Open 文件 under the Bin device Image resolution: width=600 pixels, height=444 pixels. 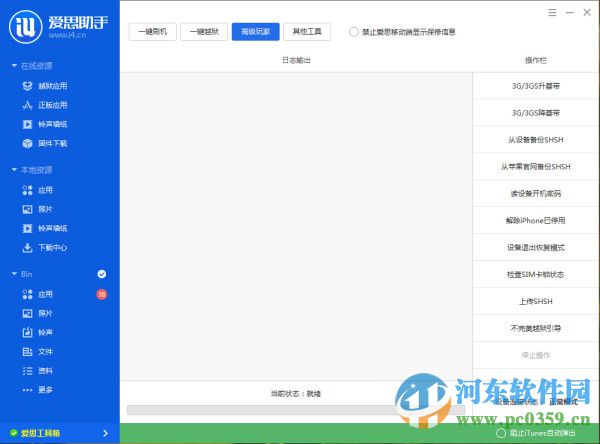(x=38, y=351)
